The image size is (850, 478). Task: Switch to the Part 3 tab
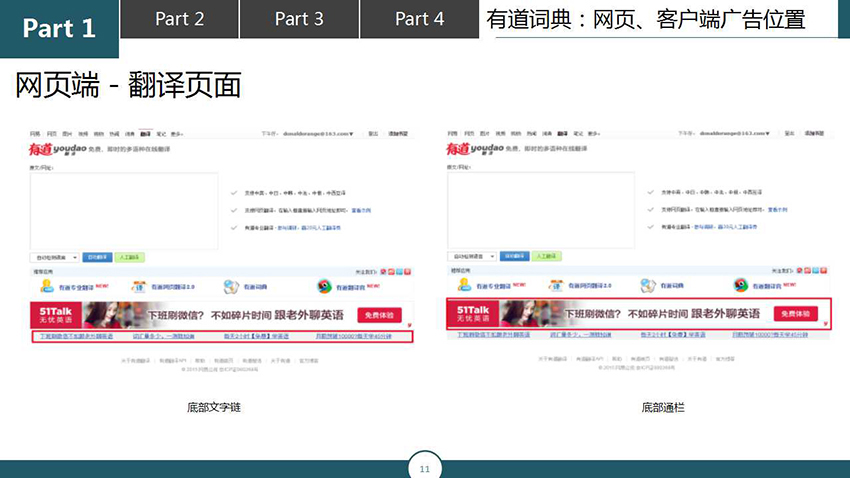(299, 19)
